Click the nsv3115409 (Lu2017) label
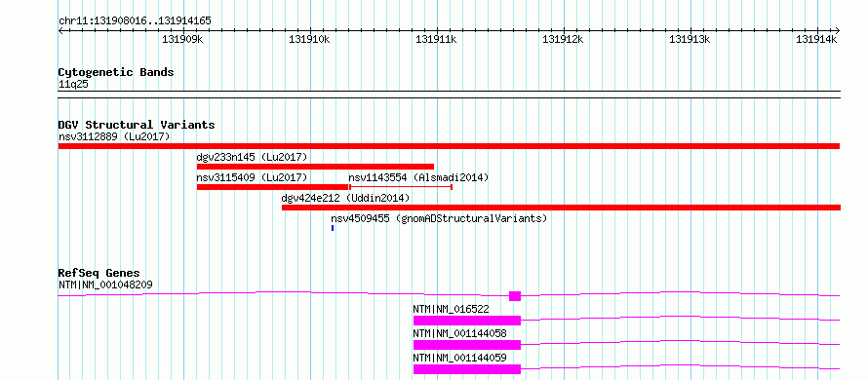This screenshot has height=380, width=868. click(252, 177)
